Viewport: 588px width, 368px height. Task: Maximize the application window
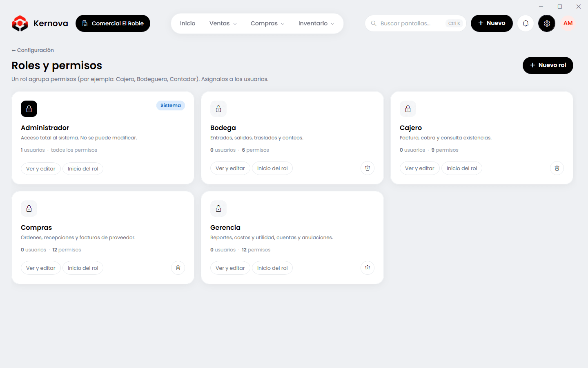coord(560,7)
